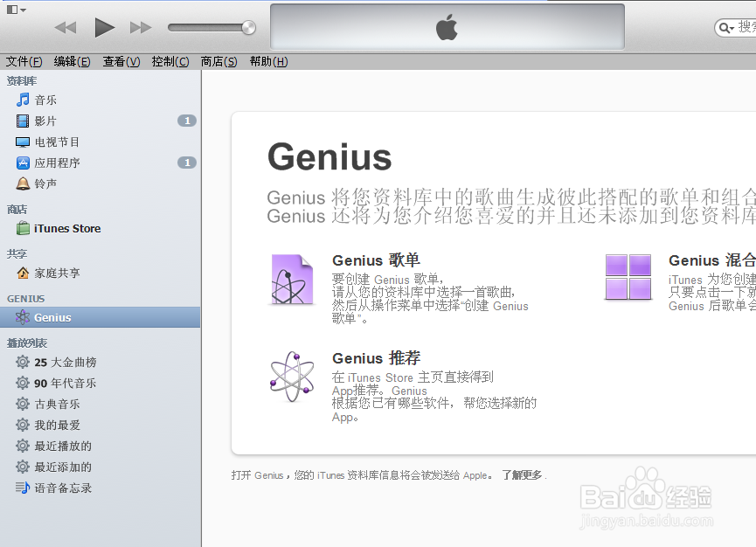
Task: Skip ahead with the fast-forward button
Action: click(x=141, y=27)
